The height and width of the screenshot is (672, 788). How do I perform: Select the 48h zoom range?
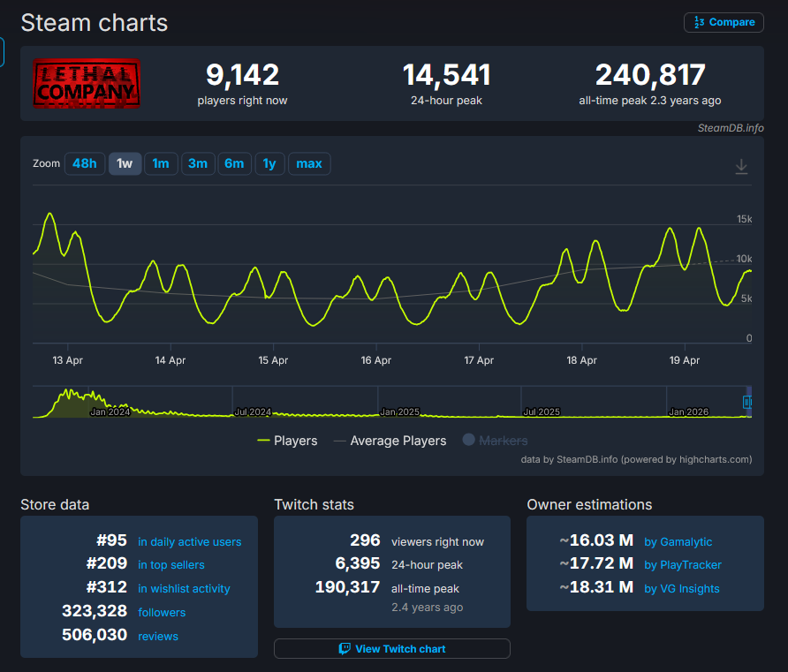pyautogui.click(x=85, y=163)
